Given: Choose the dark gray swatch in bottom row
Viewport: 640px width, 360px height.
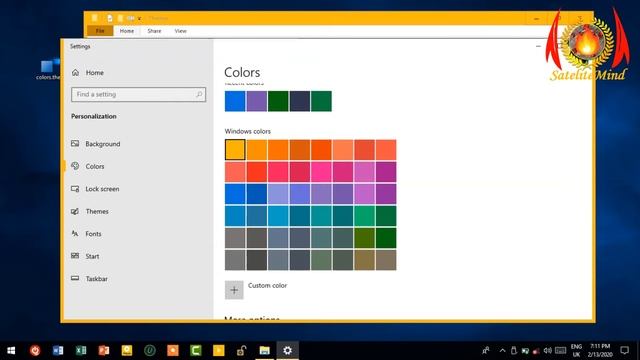Looking at the screenshot, I should tap(257, 260).
